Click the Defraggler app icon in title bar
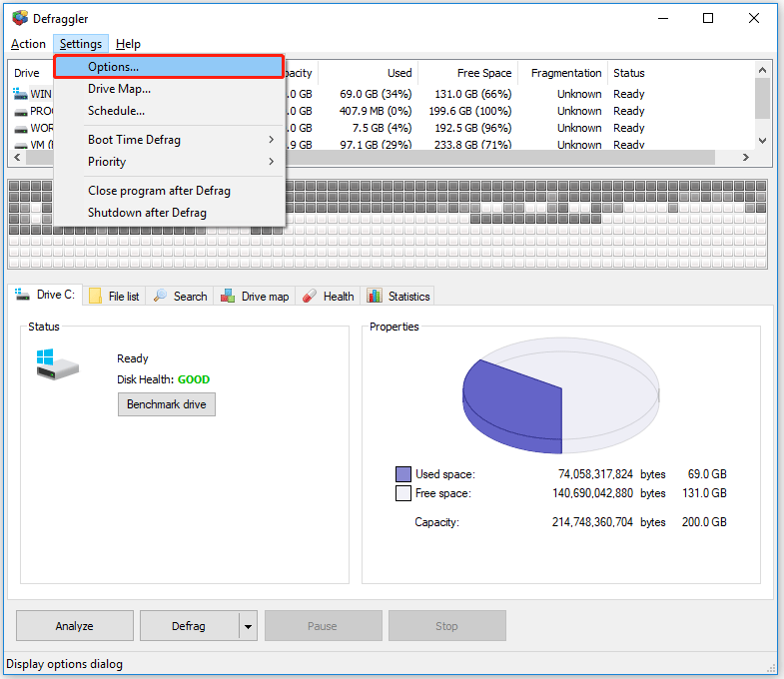The image size is (784, 679). [x=20, y=18]
